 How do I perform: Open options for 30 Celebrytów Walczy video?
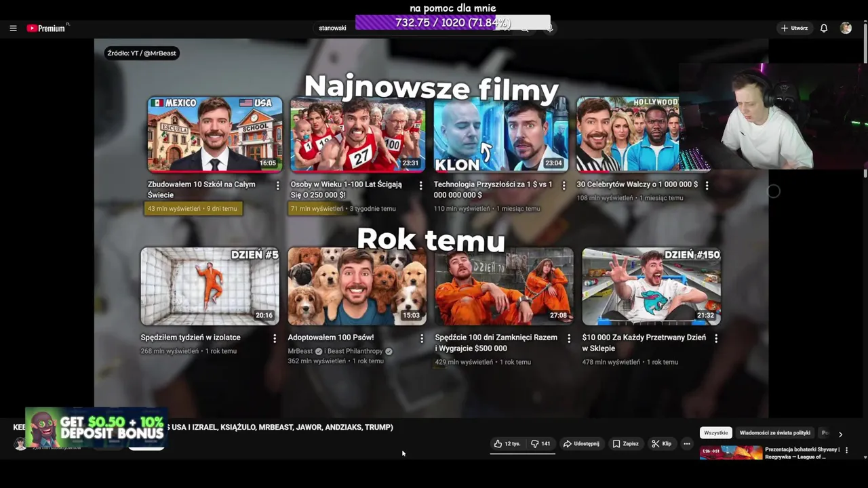[707, 186]
